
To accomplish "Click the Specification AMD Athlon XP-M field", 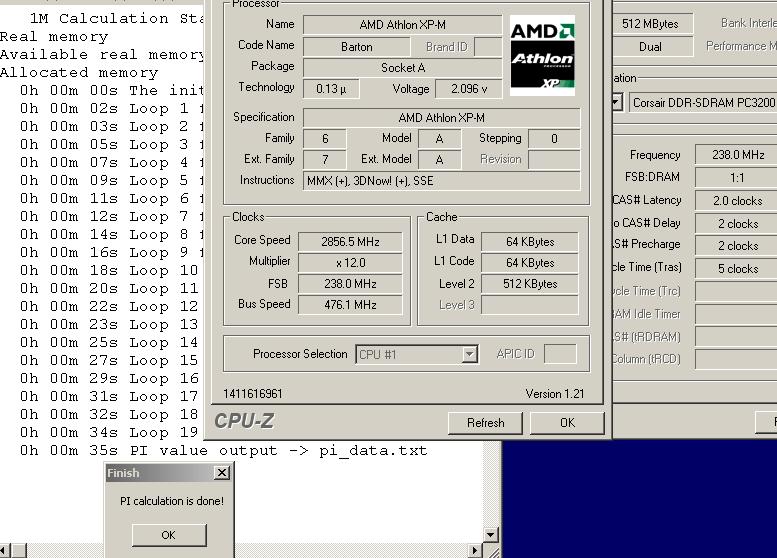I will point(442,118).
